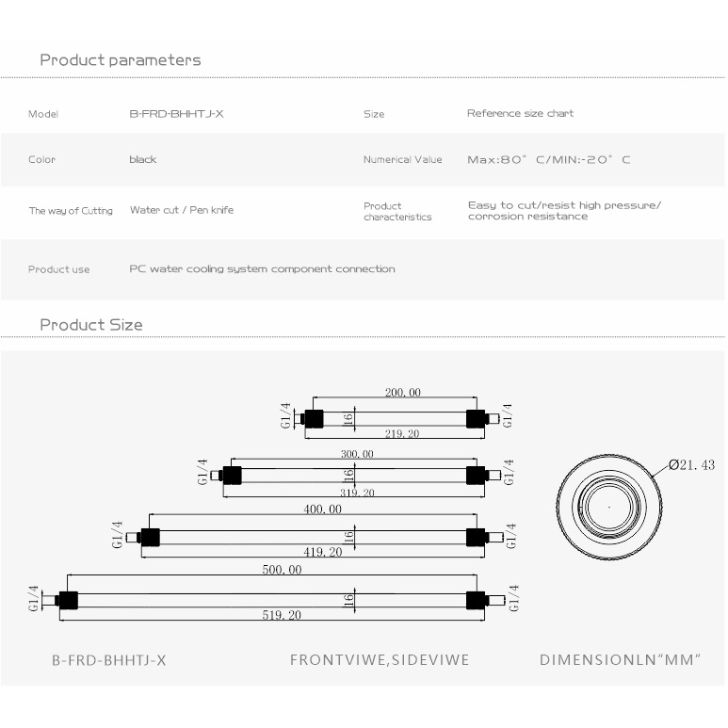Click the Reference size chart text
Viewport: 728px width, 728px height.
click(x=520, y=113)
